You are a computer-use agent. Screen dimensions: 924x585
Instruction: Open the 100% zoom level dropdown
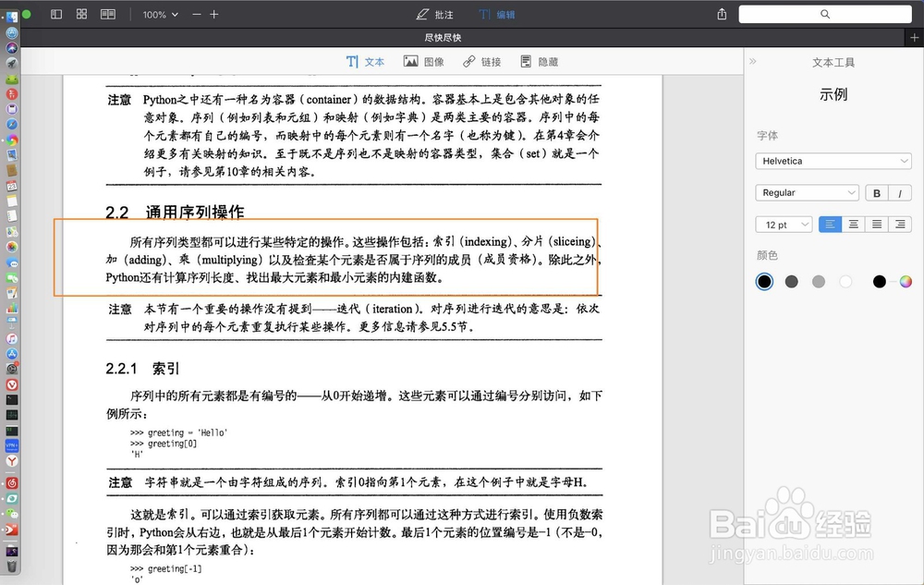pyautogui.click(x=160, y=15)
